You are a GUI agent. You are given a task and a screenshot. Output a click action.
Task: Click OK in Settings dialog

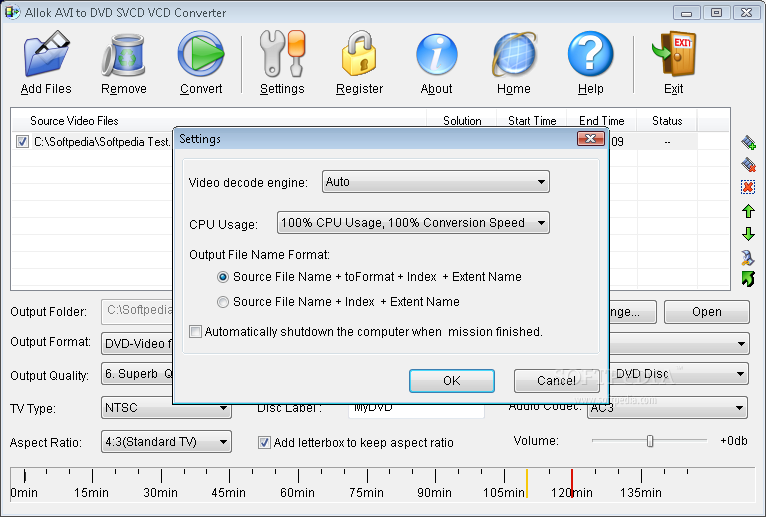[x=452, y=381]
